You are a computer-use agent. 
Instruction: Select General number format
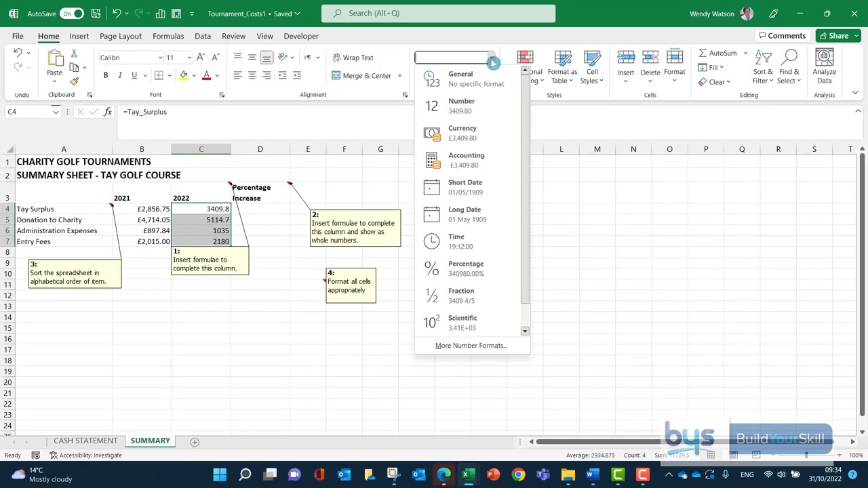click(x=468, y=79)
